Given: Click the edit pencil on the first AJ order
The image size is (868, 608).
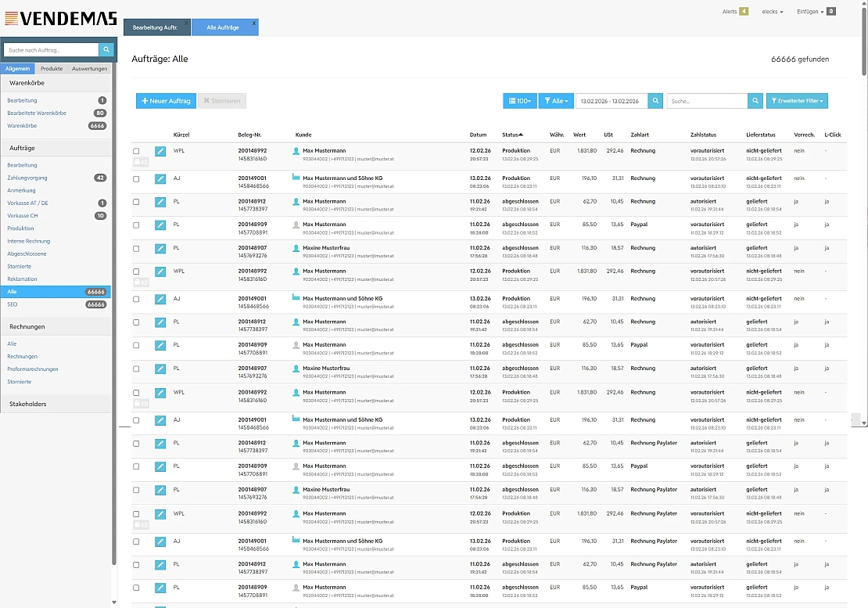Looking at the screenshot, I should point(160,178).
